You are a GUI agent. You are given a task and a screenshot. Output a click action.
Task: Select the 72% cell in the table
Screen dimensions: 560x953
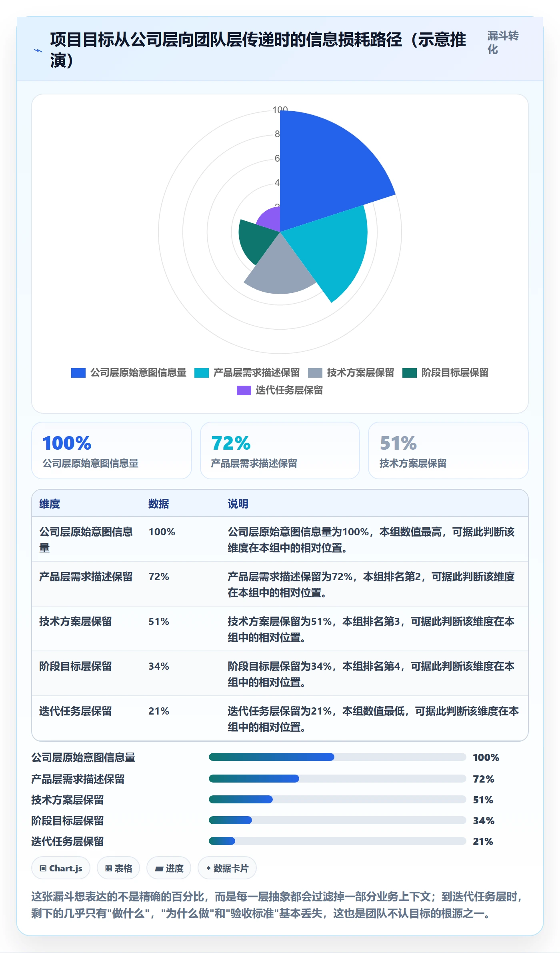click(x=159, y=577)
